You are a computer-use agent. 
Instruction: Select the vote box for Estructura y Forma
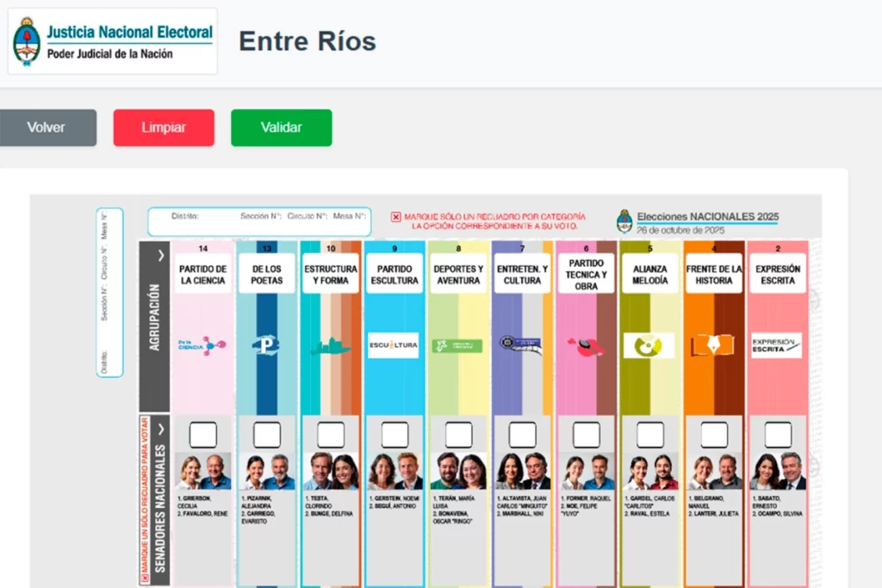point(331,435)
